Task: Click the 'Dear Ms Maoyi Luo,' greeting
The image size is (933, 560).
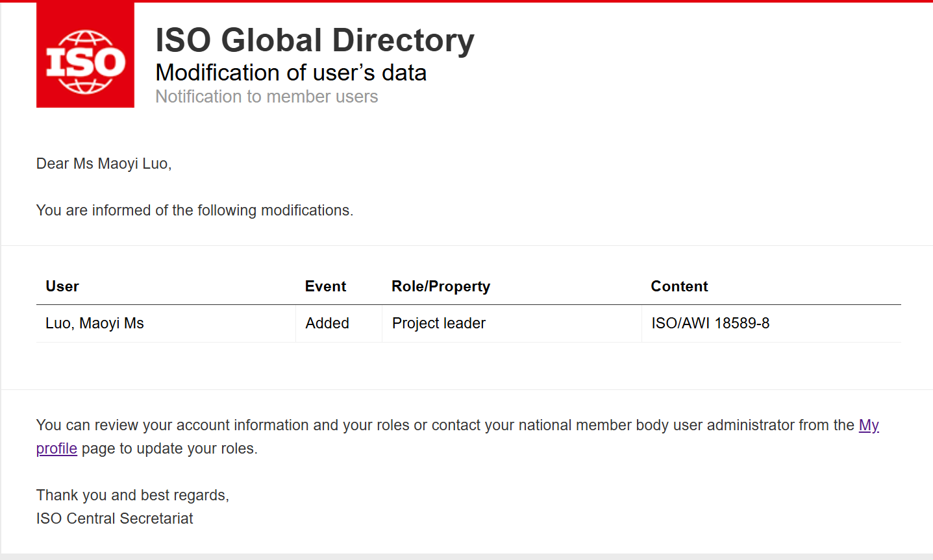Action: 104,164
